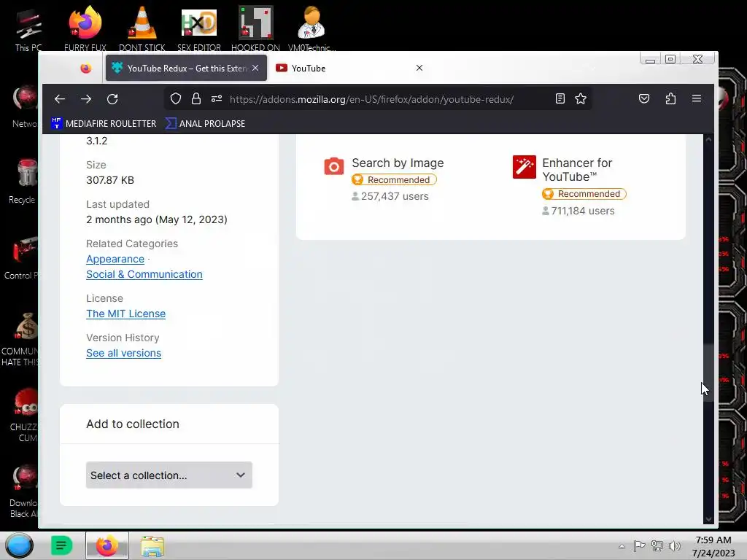Click the Add to collection heading

[x=133, y=424]
